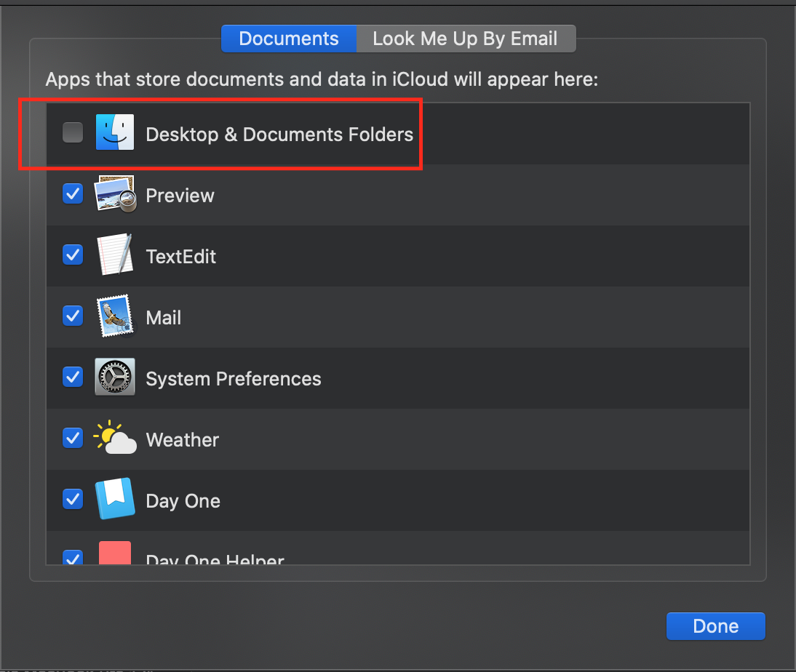
Task: Uncheck the TextEdit checkbox
Action: (73, 255)
